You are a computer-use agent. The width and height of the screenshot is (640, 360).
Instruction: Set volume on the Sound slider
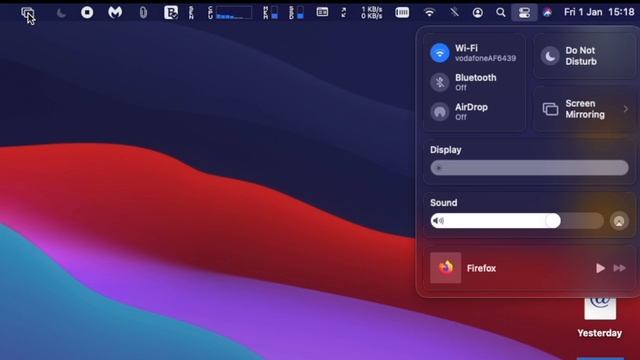pos(517,221)
